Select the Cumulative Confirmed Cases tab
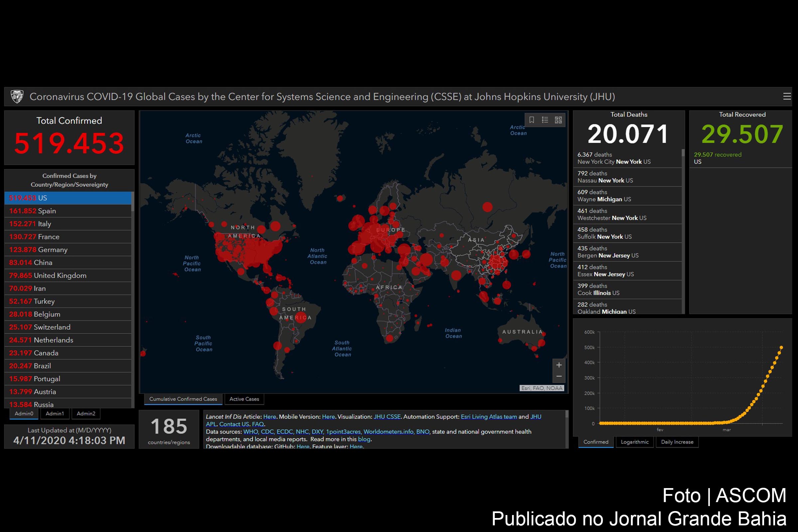The image size is (798, 532). 183,399
